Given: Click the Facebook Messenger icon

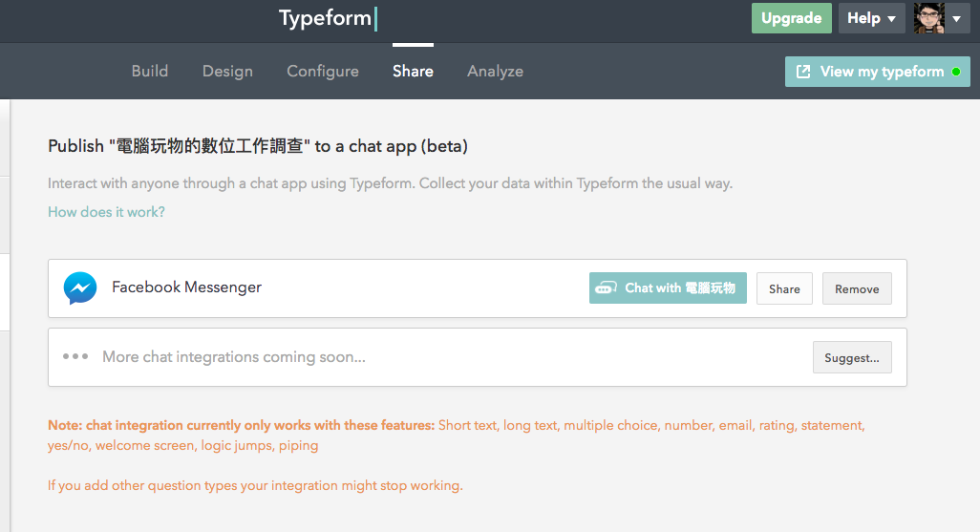Looking at the screenshot, I should [80, 287].
